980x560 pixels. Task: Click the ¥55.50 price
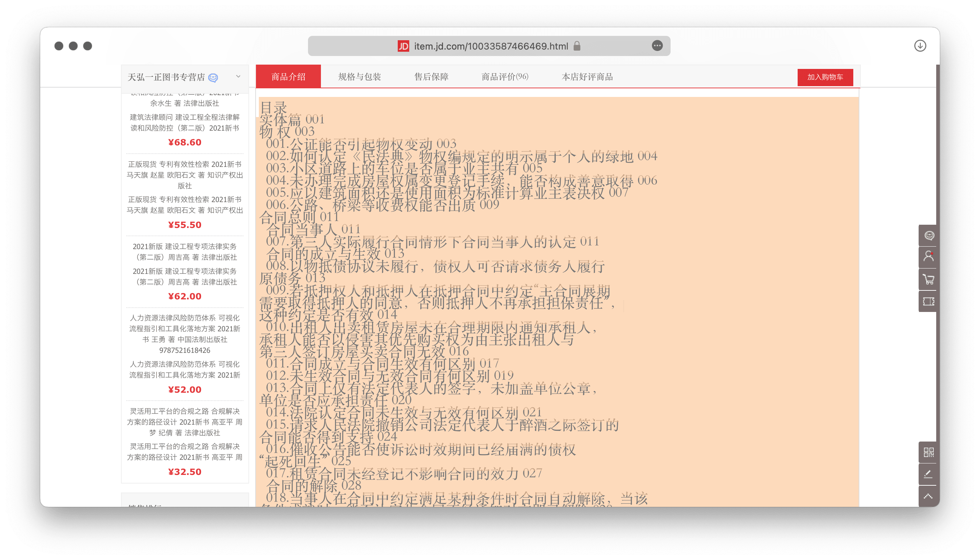(x=185, y=225)
